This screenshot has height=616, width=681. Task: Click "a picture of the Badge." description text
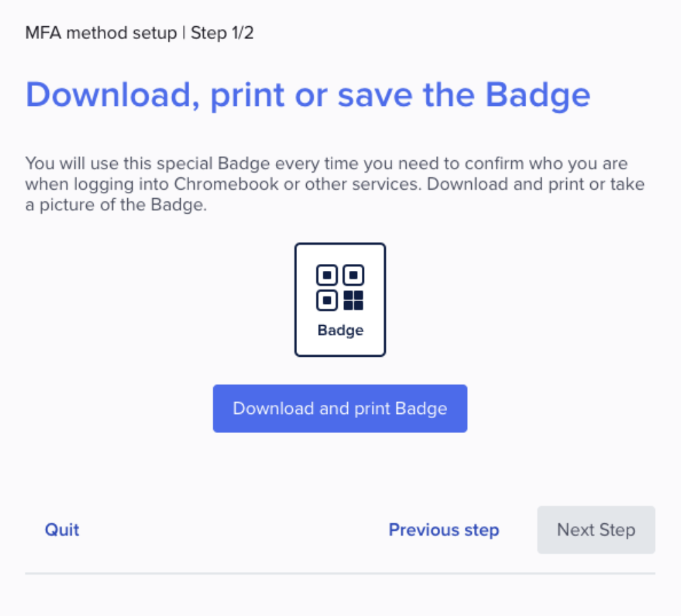point(116,206)
